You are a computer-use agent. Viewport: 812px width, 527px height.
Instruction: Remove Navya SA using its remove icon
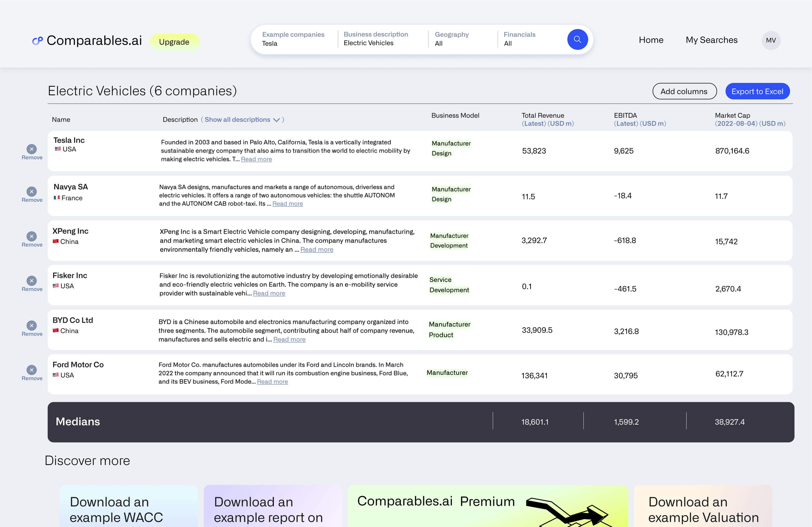click(32, 192)
